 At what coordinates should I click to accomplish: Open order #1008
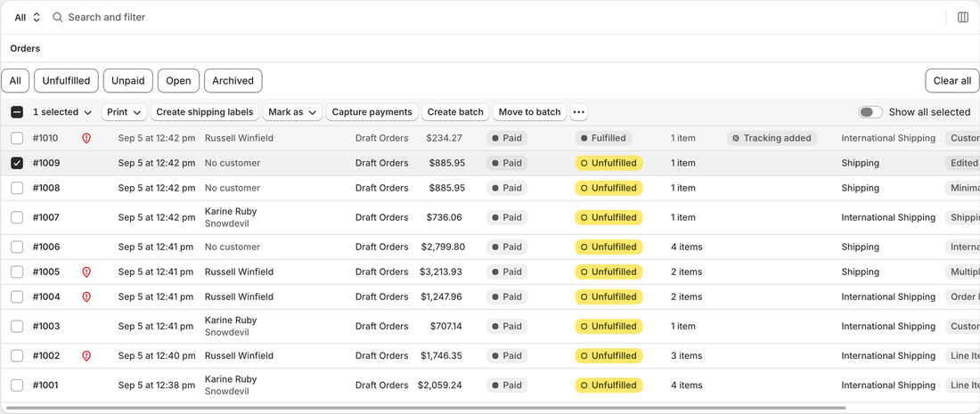point(46,188)
